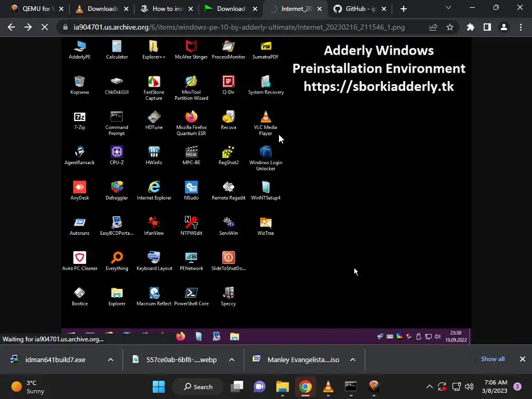Click the McAfee Stinger icon
532x399 pixels.
click(191, 49)
